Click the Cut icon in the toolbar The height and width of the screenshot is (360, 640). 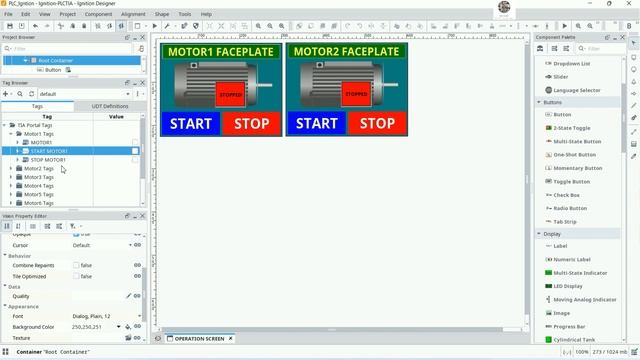pos(61,26)
